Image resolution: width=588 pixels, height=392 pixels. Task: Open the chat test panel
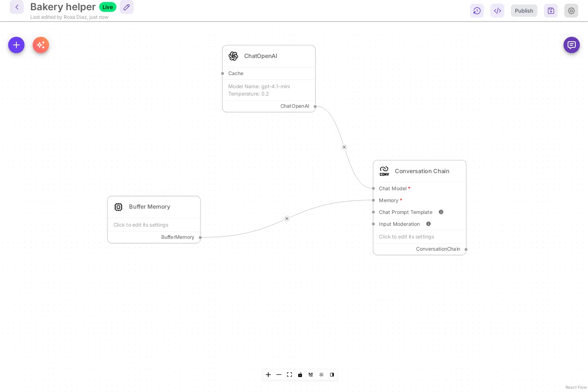pyautogui.click(x=572, y=45)
